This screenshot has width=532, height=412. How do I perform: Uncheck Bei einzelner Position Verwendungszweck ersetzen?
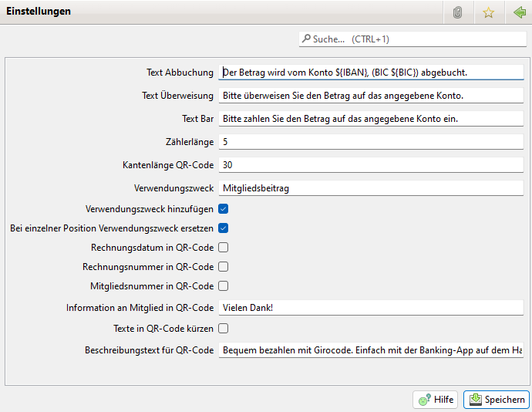point(223,228)
